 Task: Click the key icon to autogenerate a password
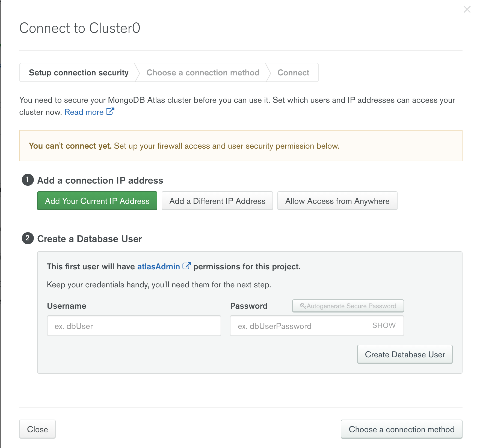click(x=303, y=306)
